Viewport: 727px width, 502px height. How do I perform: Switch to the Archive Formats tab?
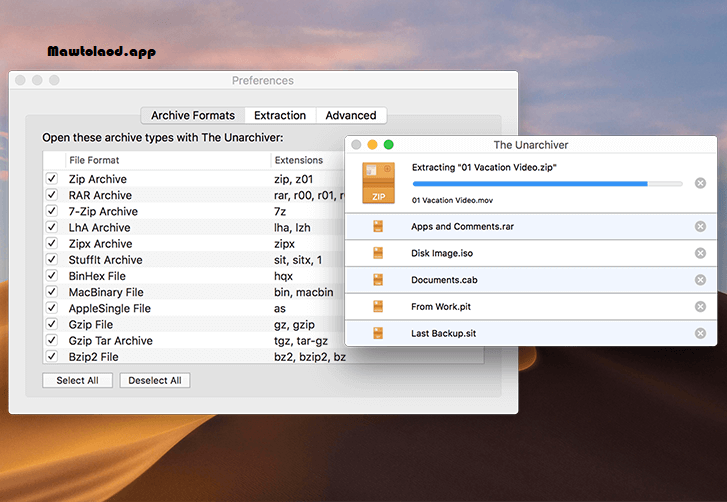tap(193, 115)
